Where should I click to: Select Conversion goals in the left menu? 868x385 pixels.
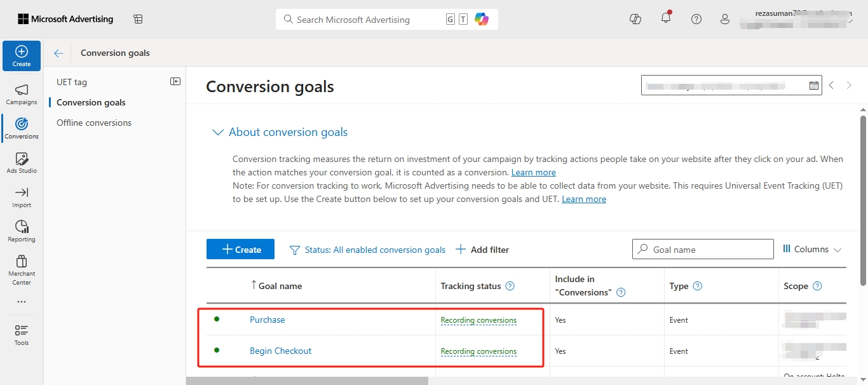[x=91, y=102]
